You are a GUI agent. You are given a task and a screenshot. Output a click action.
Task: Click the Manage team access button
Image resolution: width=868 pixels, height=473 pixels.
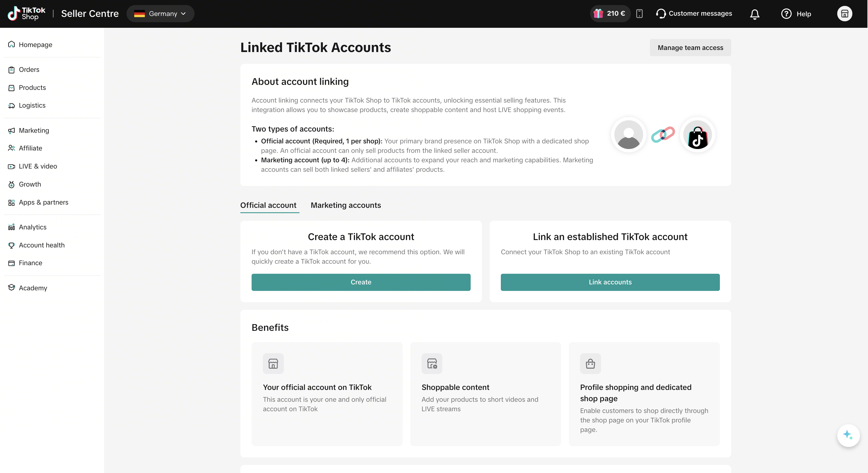tap(690, 48)
